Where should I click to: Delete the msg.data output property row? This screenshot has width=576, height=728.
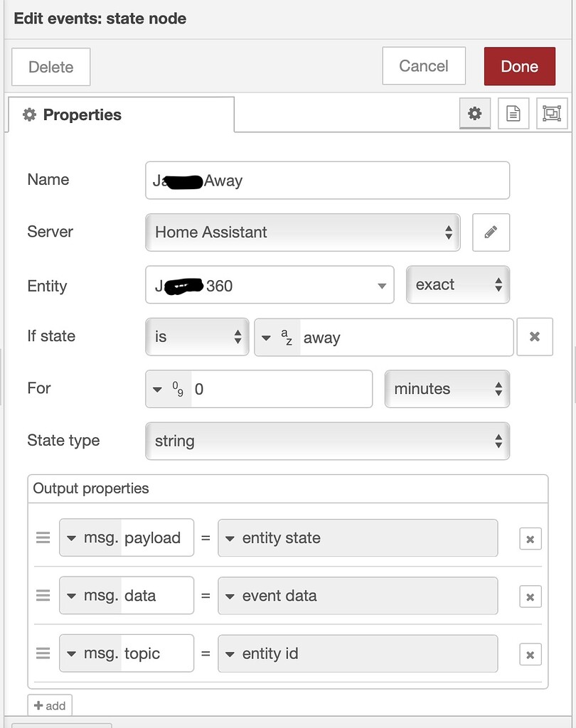coord(530,596)
